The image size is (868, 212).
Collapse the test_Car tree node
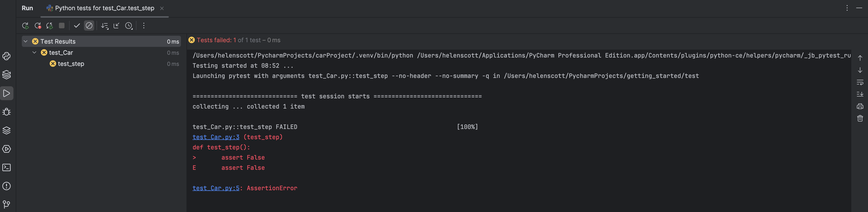click(34, 53)
